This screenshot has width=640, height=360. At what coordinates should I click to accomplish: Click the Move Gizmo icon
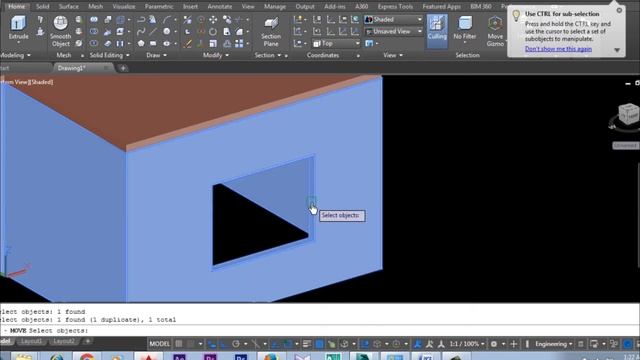[495, 24]
